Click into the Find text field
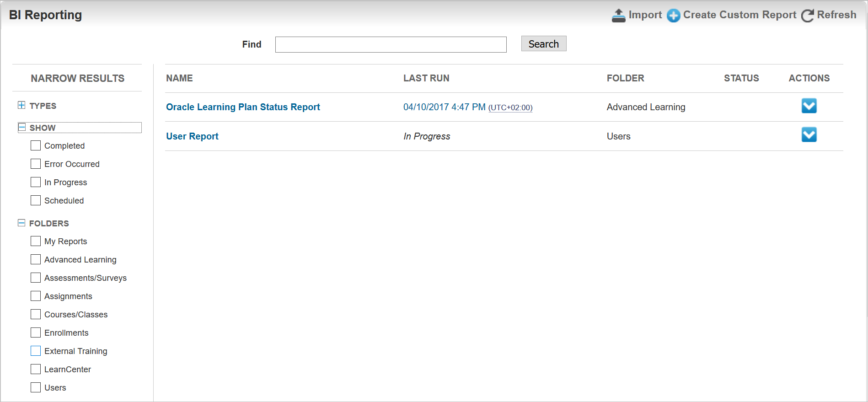Image resolution: width=868 pixels, height=402 pixels. point(391,44)
